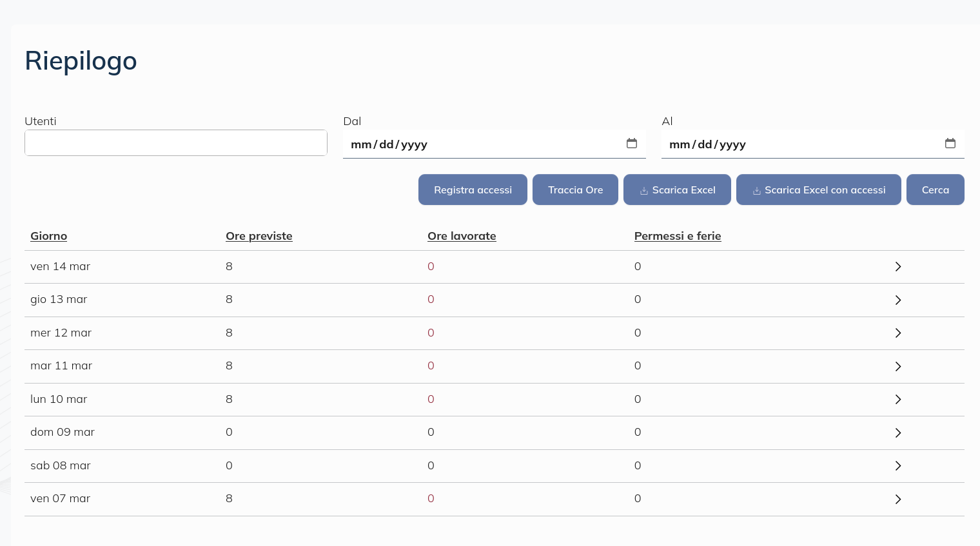Sort the table by Ore previste column
The height and width of the screenshot is (546, 980).
coord(259,236)
